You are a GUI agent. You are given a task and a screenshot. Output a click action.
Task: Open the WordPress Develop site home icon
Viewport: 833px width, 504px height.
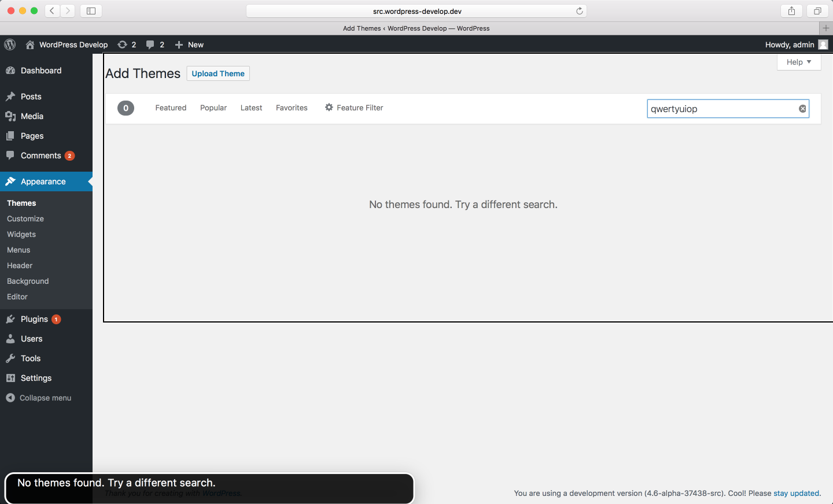click(x=30, y=45)
